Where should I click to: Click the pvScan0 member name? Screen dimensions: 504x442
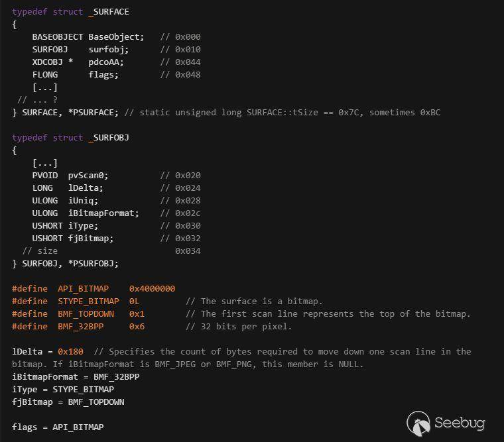point(88,176)
